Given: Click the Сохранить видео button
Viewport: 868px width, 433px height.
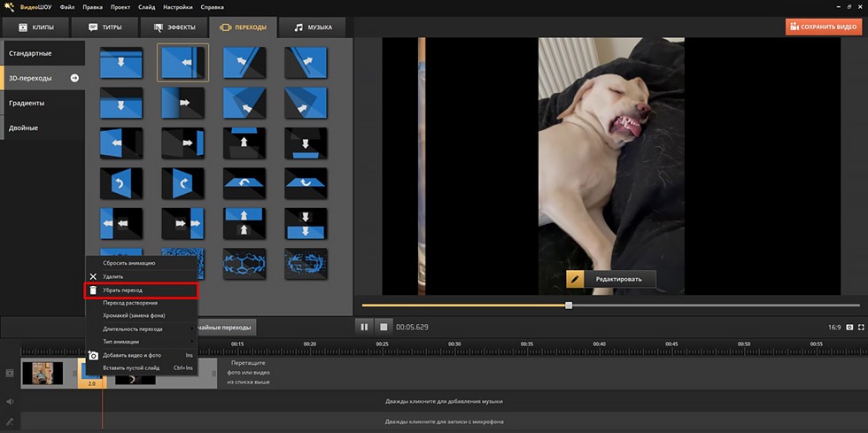Looking at the screenshot, I should click(824, 27).
